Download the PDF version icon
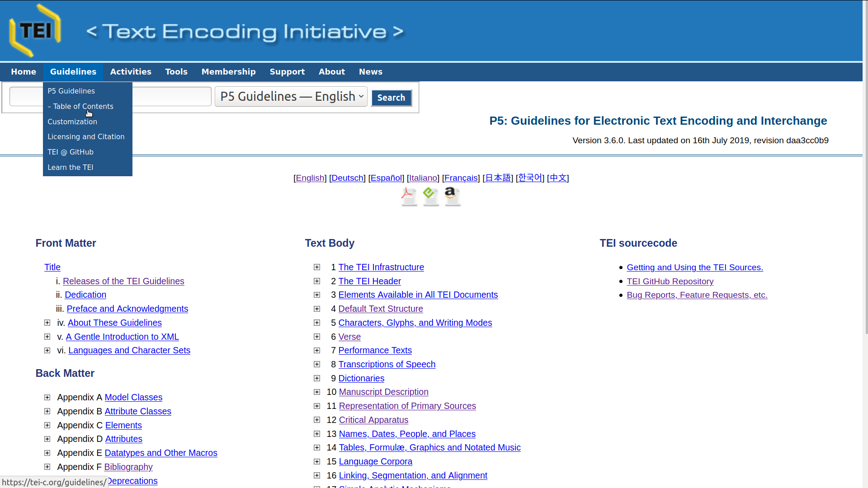The width and height of the screenshot is (868, 488). coord(409,197)
